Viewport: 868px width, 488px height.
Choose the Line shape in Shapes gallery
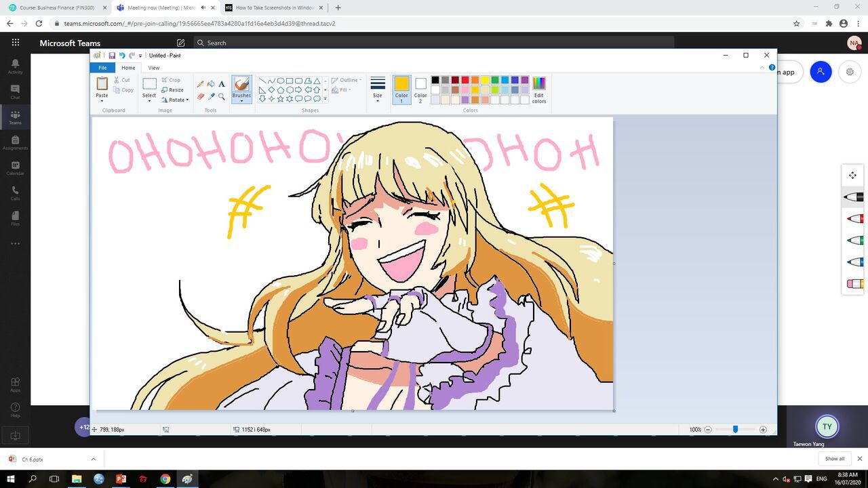coord(262,81)
